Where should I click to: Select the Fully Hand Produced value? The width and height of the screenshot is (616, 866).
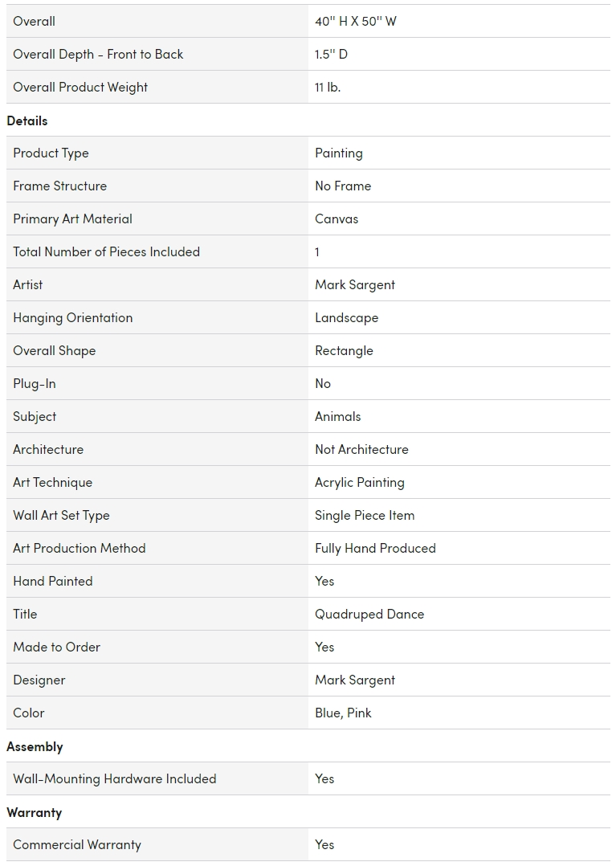click(x=375, y=548)
